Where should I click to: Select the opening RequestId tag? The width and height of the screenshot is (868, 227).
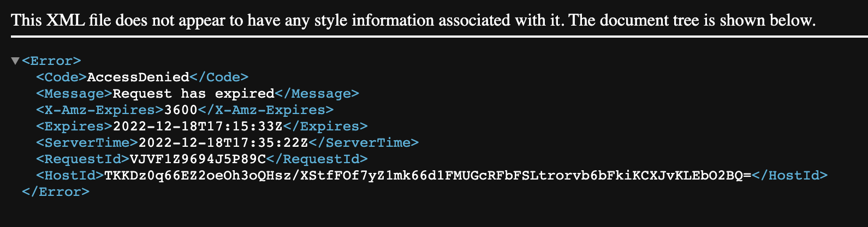tap(83, 159)
